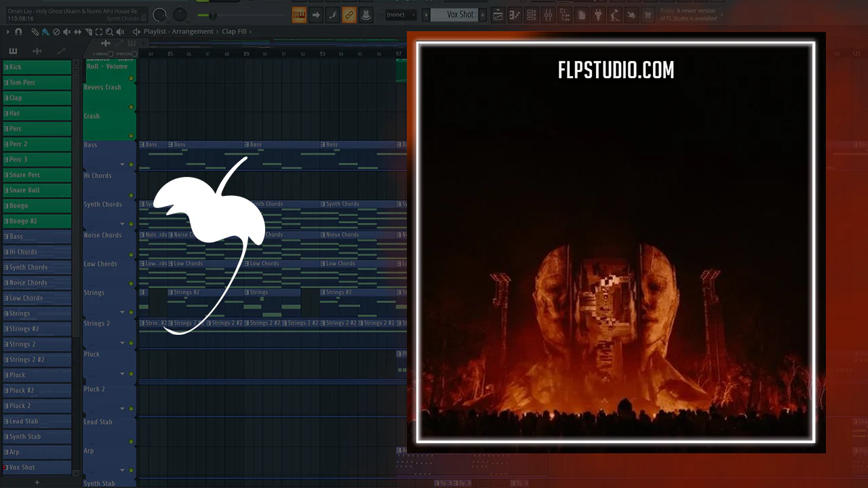This screenshot has width=868, height=488.
Task: Select Lead Stab pattern in picker
Action: coord(37,421)
